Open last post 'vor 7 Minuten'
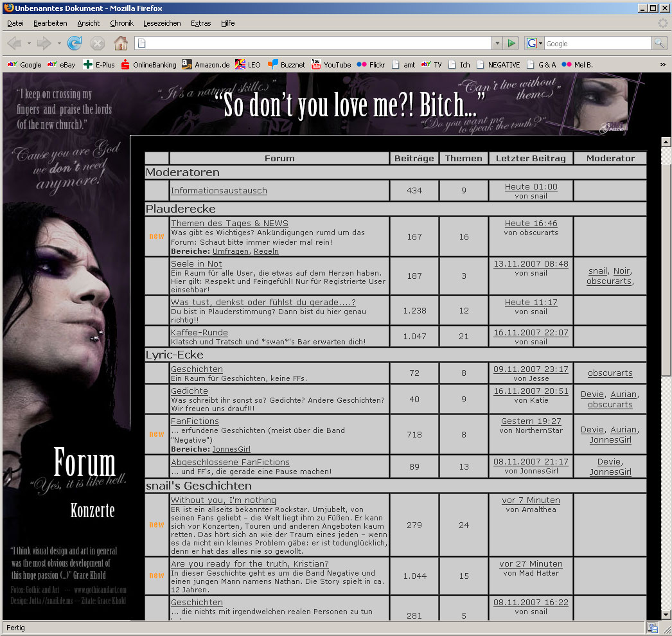Viewport: 672px width, 636px height. pyautogui.click(x=531, y=500)
